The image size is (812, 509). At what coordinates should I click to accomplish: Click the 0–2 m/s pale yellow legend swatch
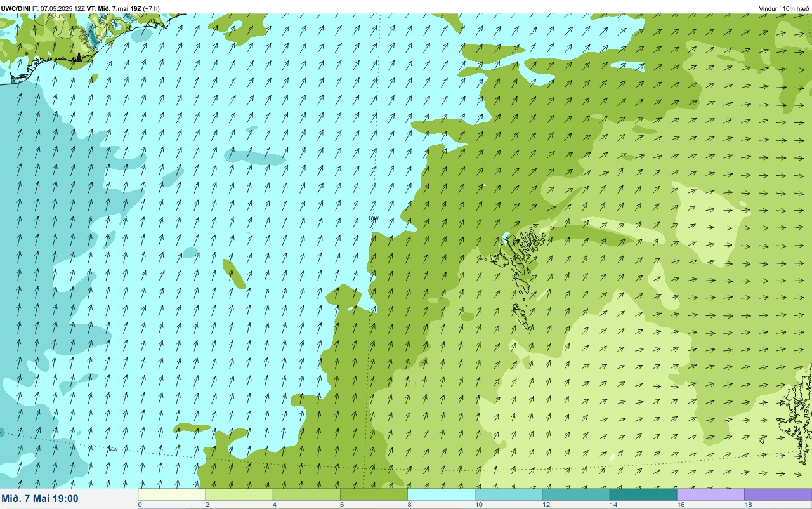pos(172,494)
